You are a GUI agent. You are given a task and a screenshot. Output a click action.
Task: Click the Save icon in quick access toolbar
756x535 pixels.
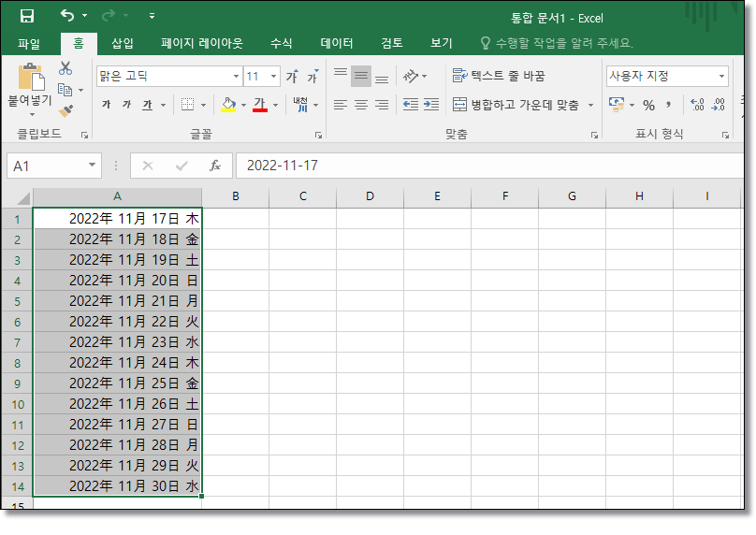[27, 15]
